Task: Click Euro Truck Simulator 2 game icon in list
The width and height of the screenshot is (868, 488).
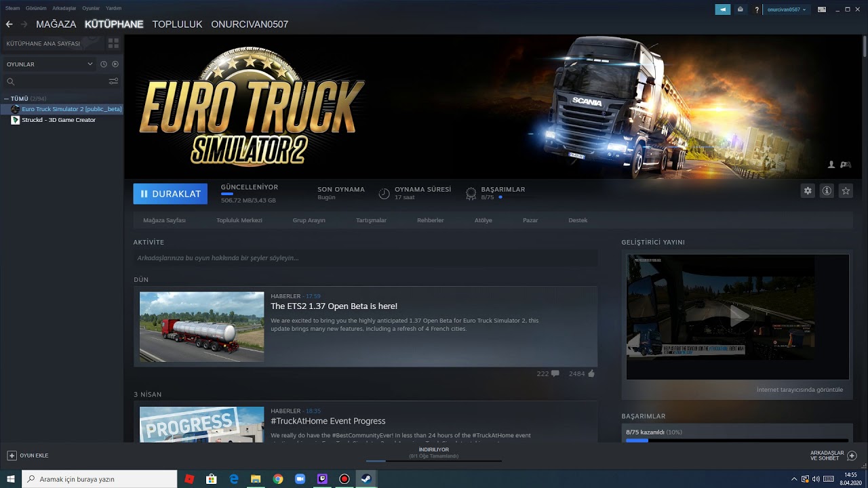Action: tap(16, 109)
